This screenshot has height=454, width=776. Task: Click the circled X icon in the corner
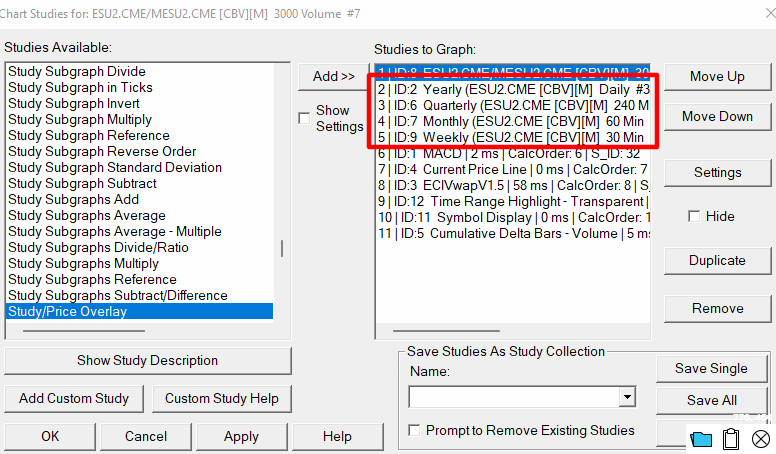coord(761,439)
